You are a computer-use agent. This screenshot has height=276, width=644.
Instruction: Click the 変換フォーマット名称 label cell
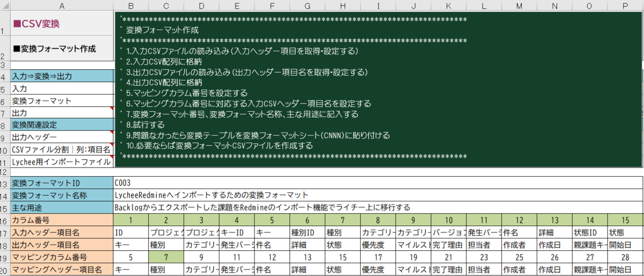(x=62, y=195)
